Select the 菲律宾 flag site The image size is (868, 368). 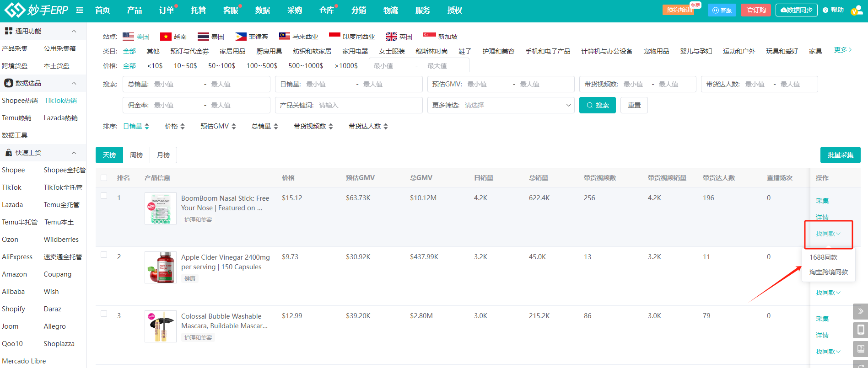(x=252, y=37)
